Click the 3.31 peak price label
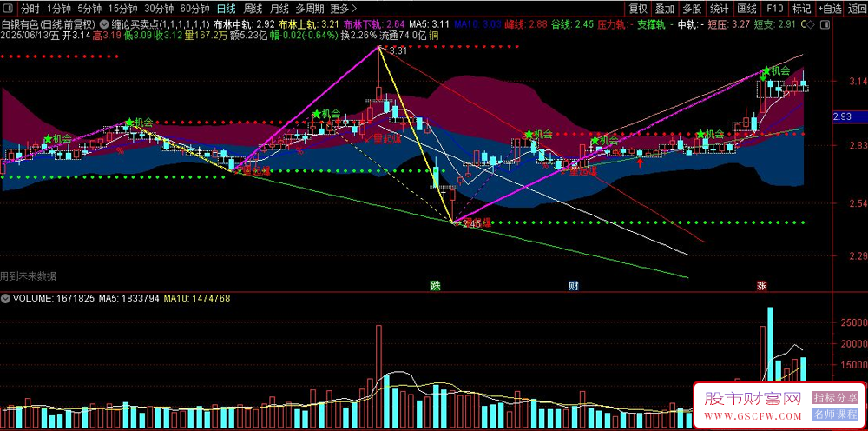The width and height of the screenshot is (868, 431). coord(398,51)
